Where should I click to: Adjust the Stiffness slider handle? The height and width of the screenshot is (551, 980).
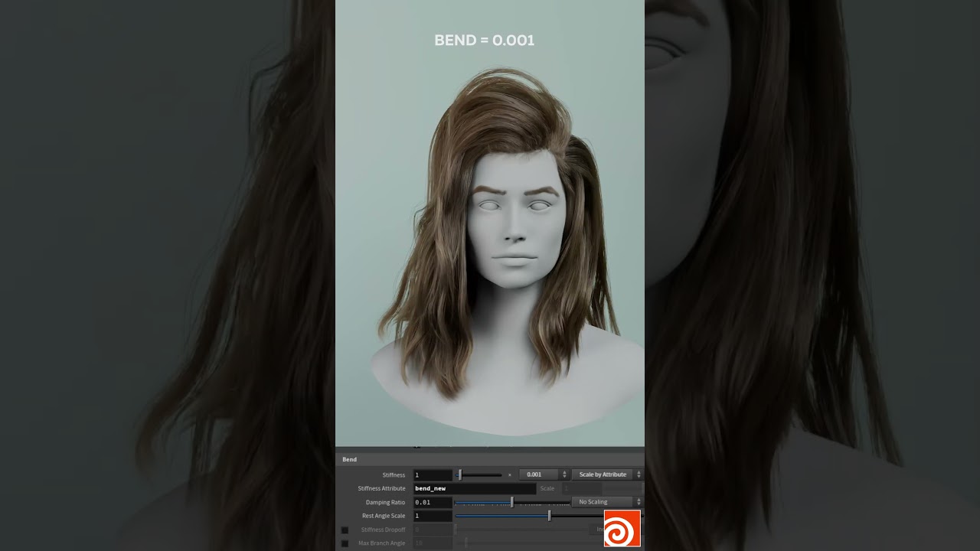click(459, 474)
